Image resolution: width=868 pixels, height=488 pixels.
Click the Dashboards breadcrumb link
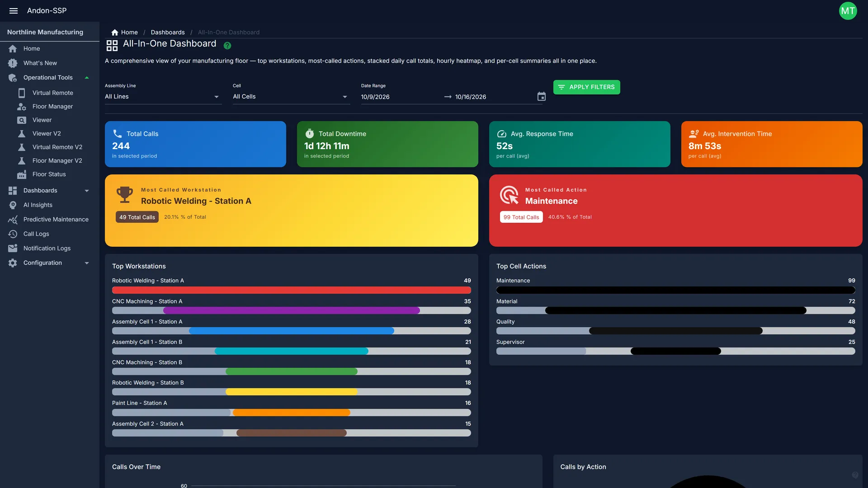(x=168, y=32)
